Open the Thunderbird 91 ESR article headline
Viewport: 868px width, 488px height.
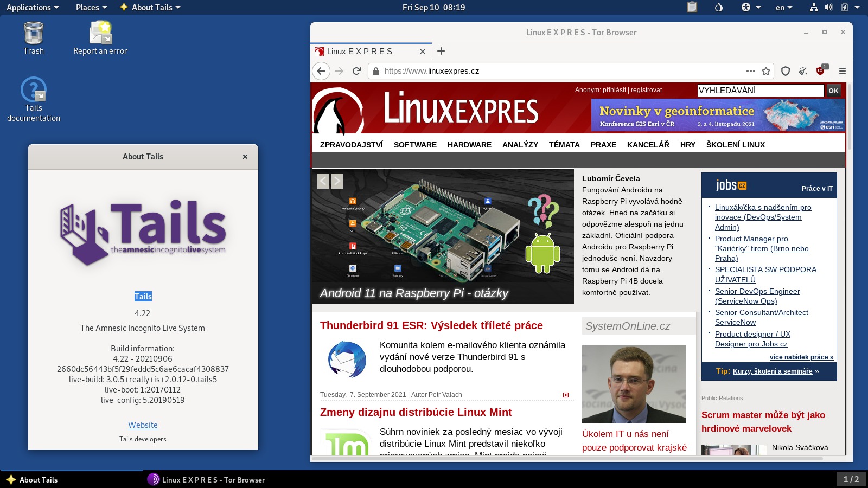coord(431,325)
